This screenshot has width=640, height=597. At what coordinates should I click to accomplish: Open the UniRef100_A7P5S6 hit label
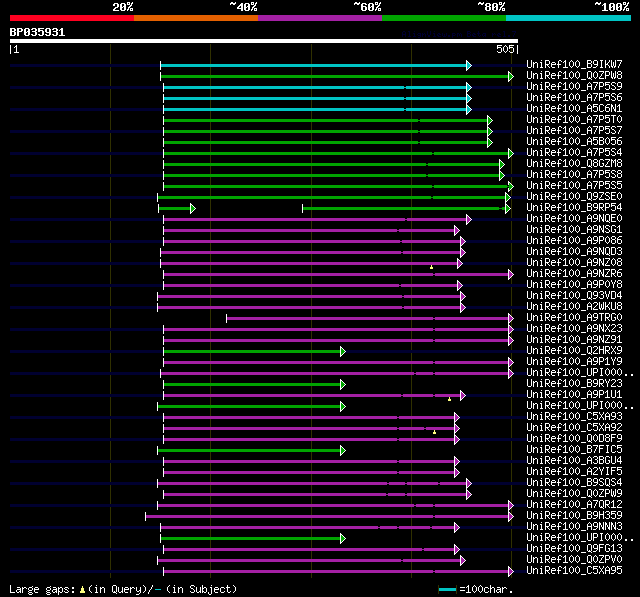(x=574, y=97)
